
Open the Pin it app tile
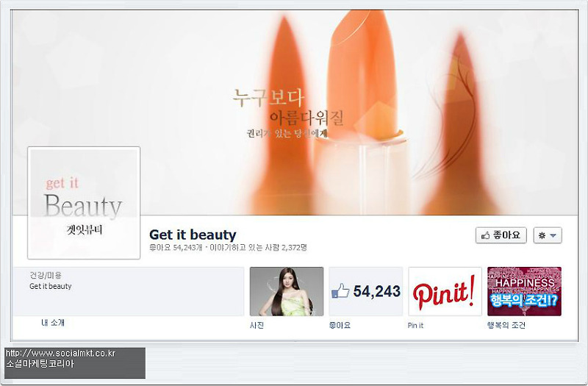coord(445,291)
